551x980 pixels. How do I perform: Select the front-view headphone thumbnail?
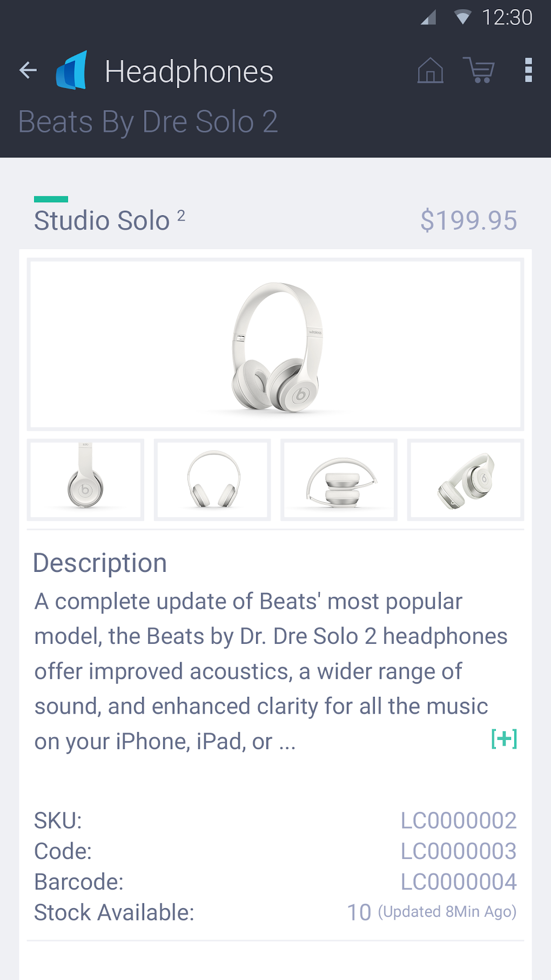coord(212,480)
